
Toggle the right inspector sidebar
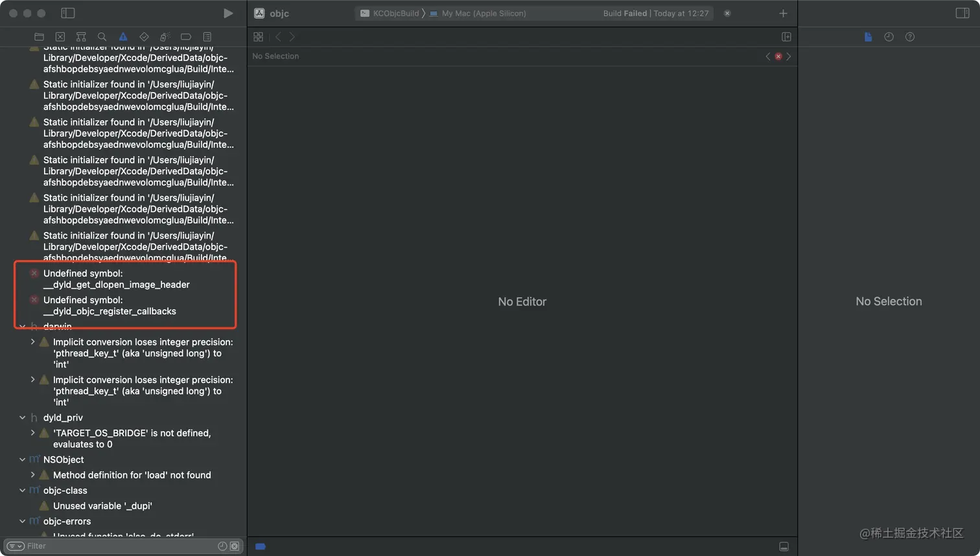[x=962, y=13]
